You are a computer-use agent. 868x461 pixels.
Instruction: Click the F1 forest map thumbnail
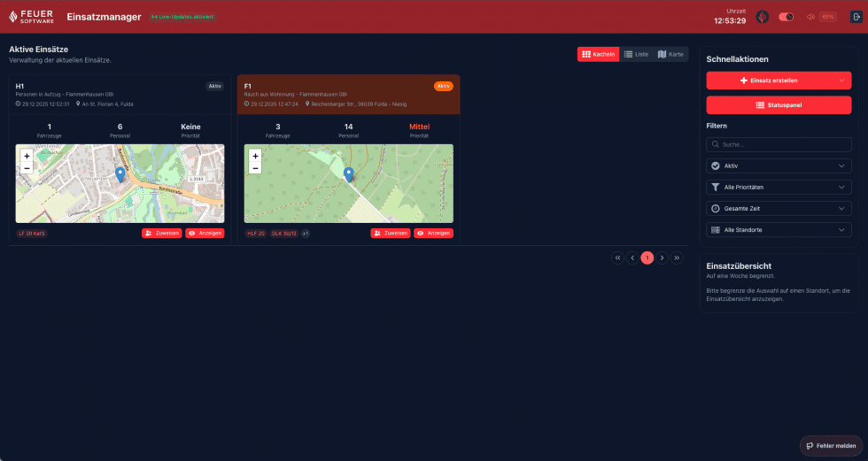(x=349, y=183)
